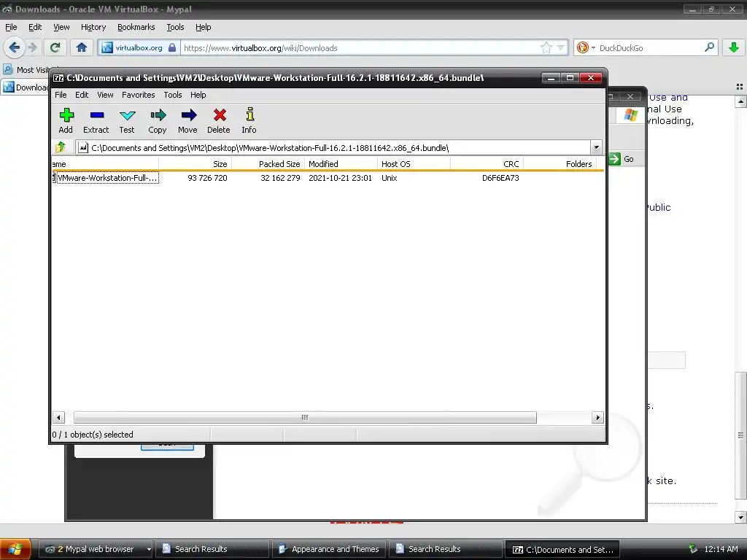Switch to the Downloads browser tab
This screenshot has width=747, height=560.
pos(26,87)
